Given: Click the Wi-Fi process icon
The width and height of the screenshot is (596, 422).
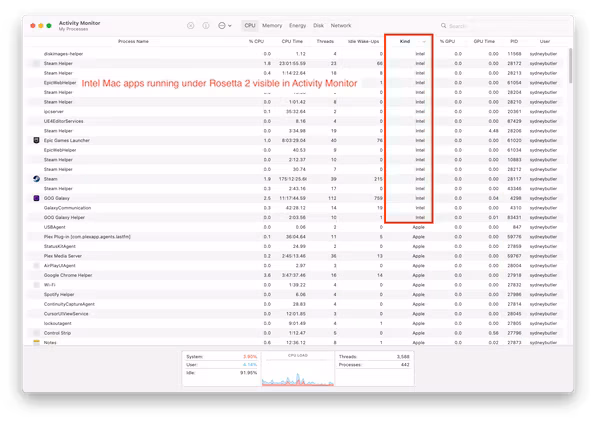Looking at the screenshot, I should pyautogui.click(x=36, y=285).
